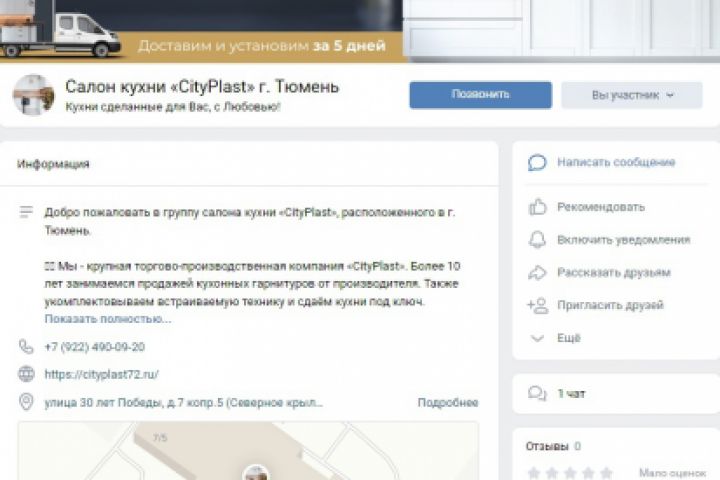Click the Мало оценок label
This screenshot has height=480, width=720.
672,473
